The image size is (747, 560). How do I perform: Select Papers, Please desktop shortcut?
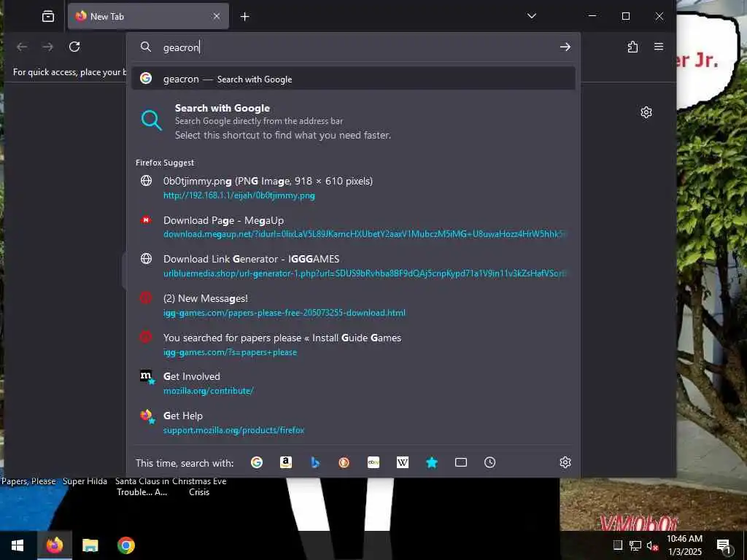point(28,481)
